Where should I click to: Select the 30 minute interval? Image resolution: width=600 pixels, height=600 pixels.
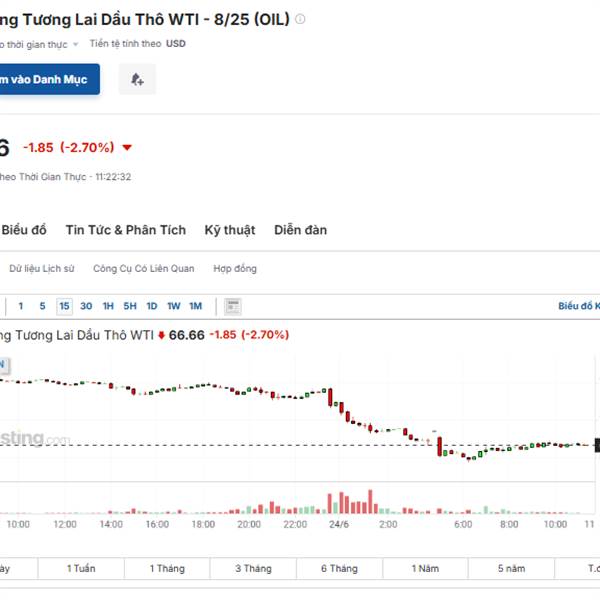pyautogui.click(x=86, y=306)
